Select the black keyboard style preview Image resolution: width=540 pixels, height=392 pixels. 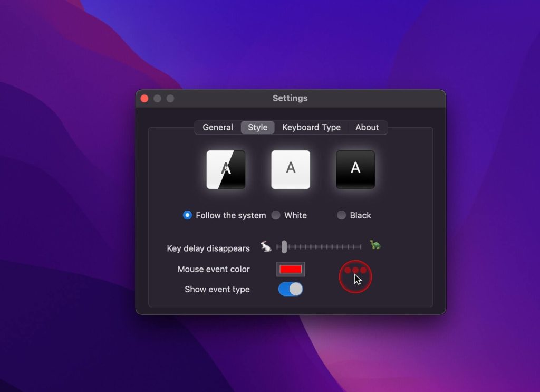355,169
